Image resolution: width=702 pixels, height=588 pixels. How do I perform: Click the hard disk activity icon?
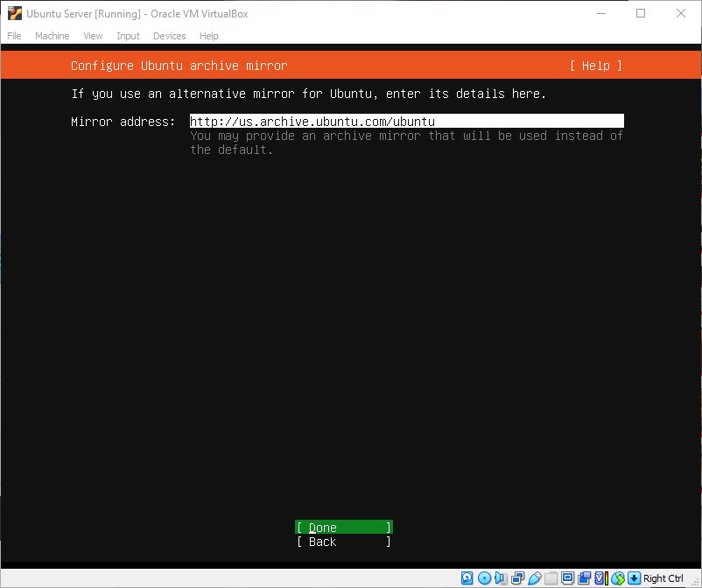(467, 578)
